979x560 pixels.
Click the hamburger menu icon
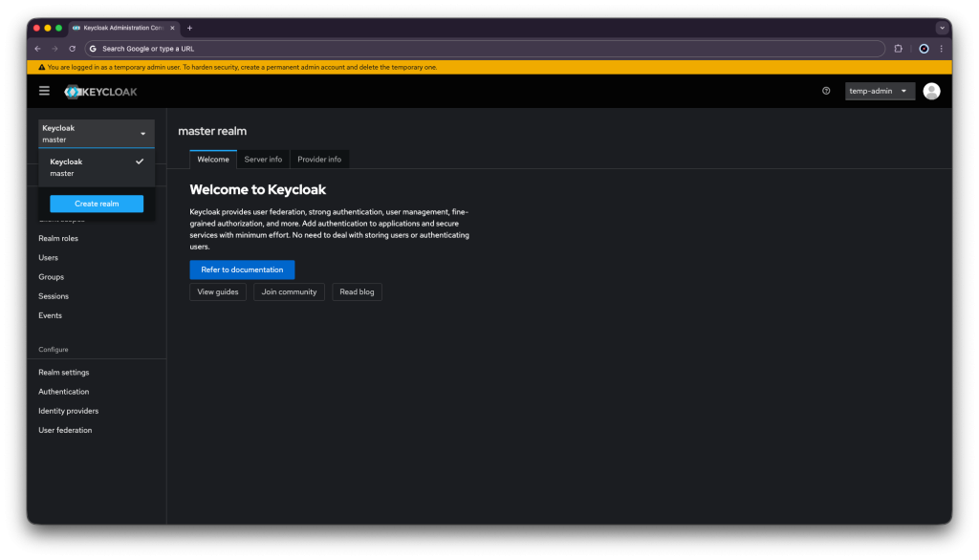pos(44,91)
